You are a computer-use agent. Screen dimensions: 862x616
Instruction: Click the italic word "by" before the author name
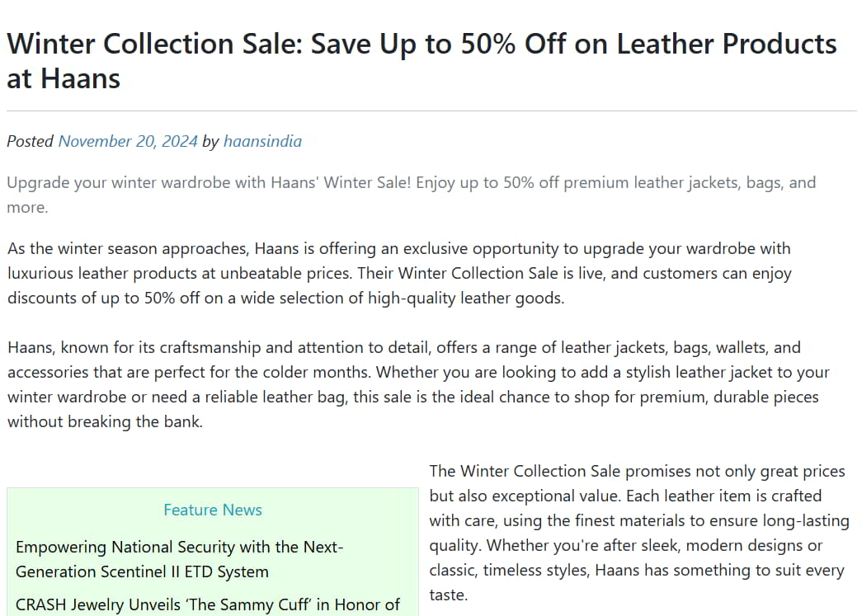pyautogui.click(x=210, y=141)
